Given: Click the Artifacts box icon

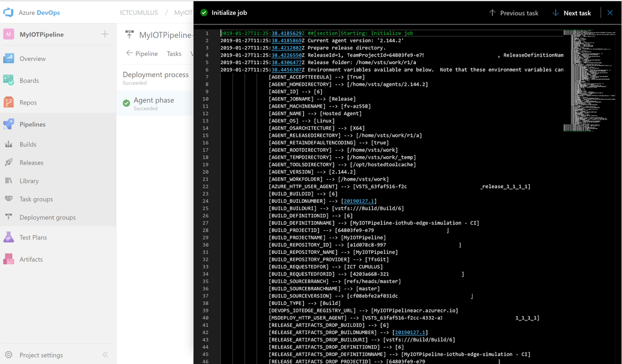Looking at the screenshot, I should coord(9,259).
